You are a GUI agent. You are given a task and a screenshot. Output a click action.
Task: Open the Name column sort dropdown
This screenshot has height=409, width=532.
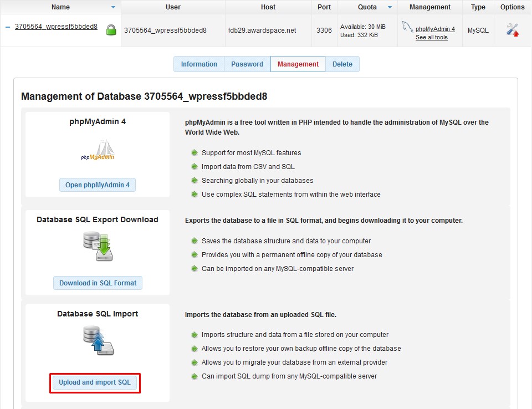pos(113,7)
